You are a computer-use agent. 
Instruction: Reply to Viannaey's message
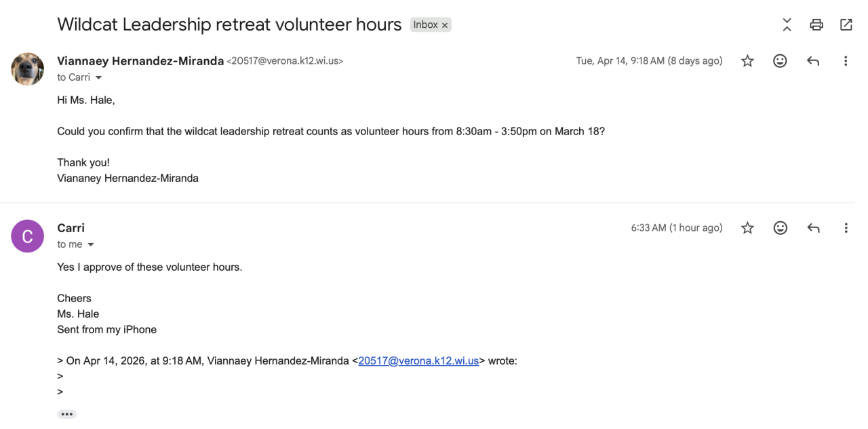813,61
